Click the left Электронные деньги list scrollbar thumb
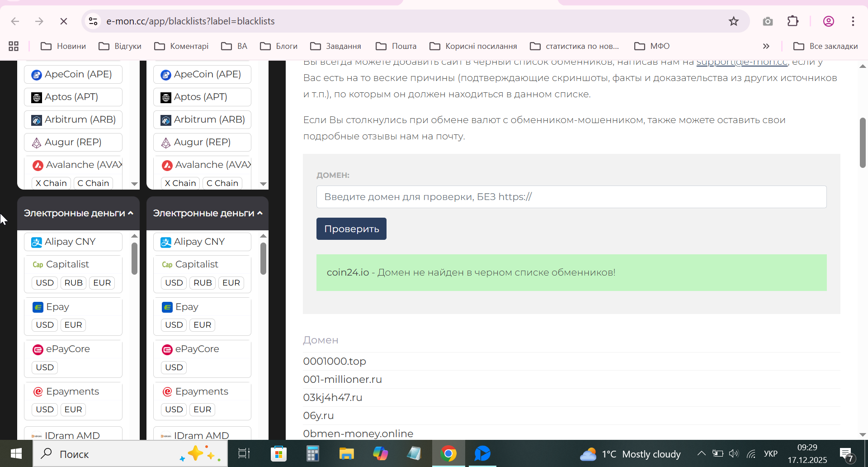The height and width of the screenshot is (467, 868). 134,258
